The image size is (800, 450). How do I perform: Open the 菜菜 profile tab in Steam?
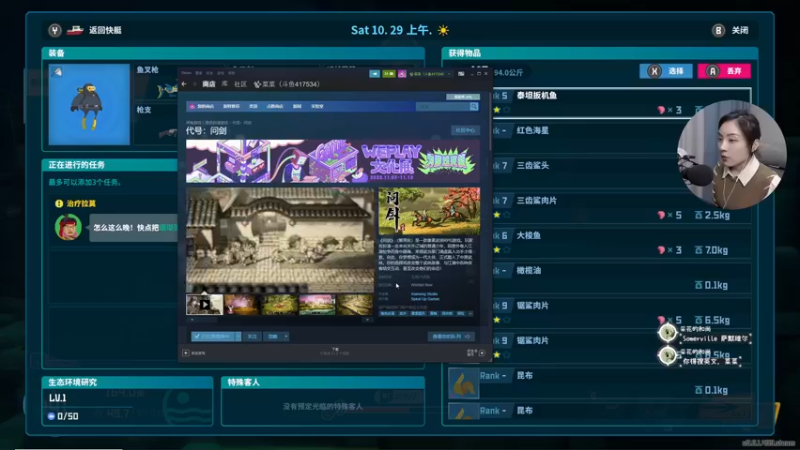coord(287,84)
